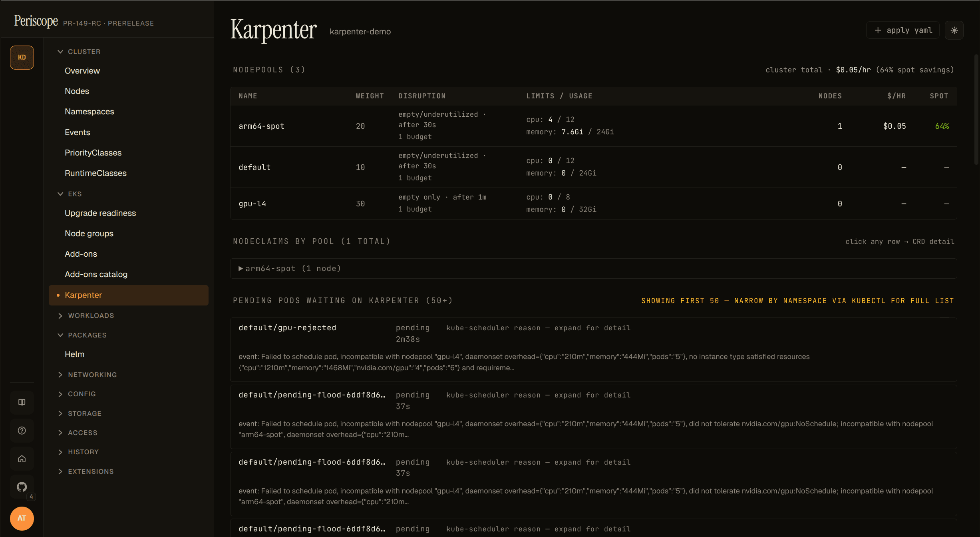
Task: Click the NAME column header
Action: coord(248,96)
